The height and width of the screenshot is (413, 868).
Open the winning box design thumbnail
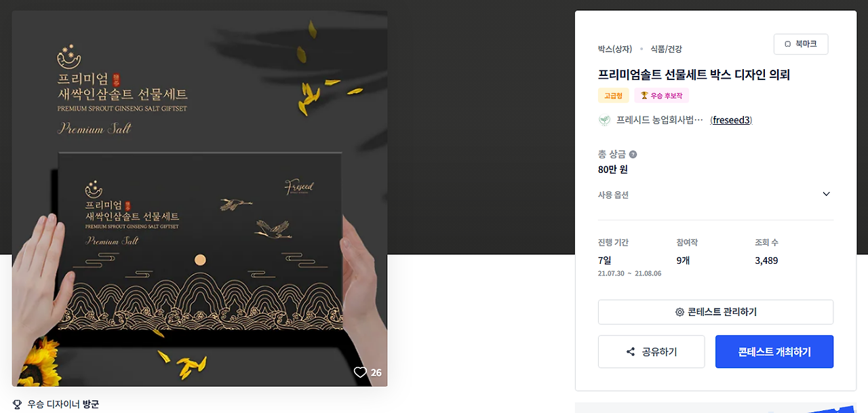(x=199, y=198)
